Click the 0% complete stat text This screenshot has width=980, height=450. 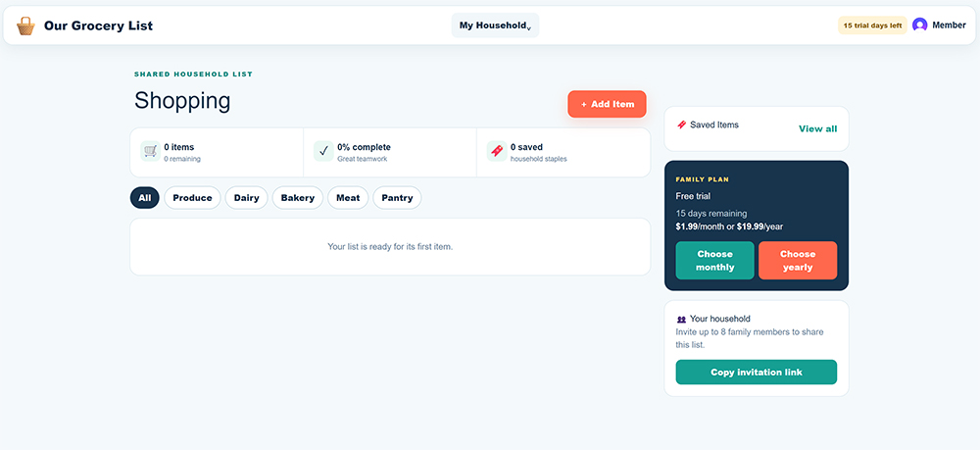[x=364, y=147]
